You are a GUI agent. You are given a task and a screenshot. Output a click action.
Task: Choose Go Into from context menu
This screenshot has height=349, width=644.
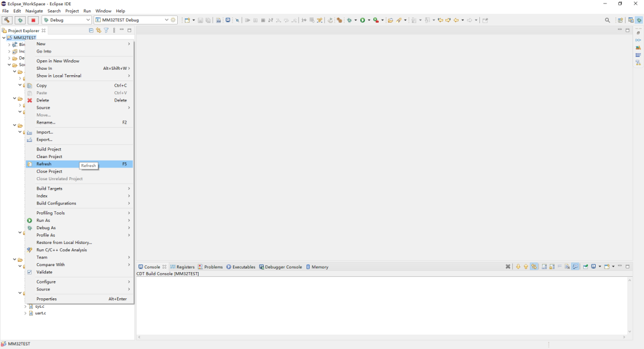coord(80,51)
